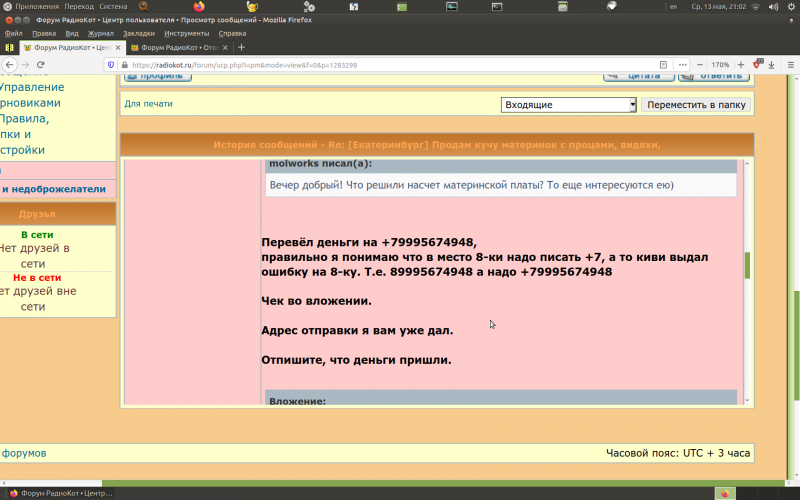Viewport: 800px width, 500px height.
Task: Click the URL address bar field
Action: pos(350,65)
